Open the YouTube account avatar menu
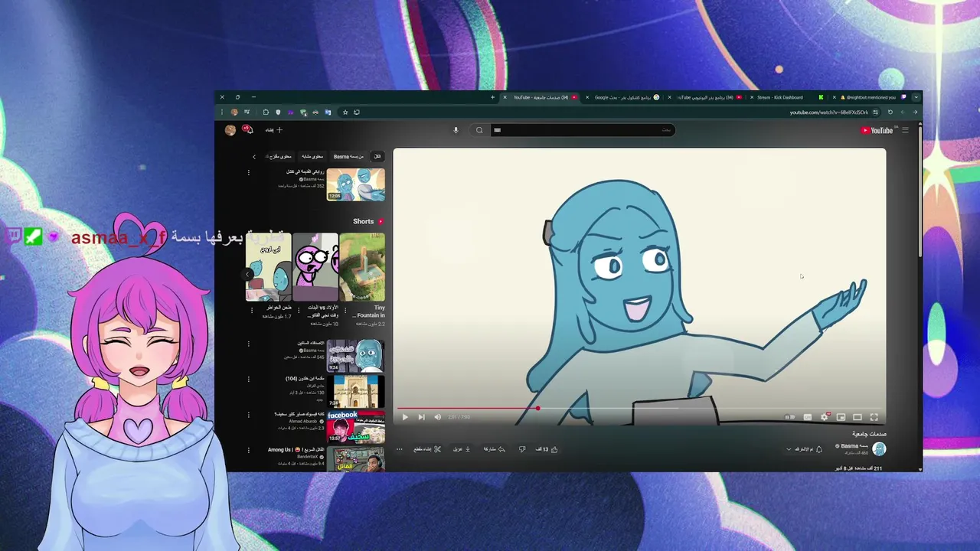 tap(230, 130)
